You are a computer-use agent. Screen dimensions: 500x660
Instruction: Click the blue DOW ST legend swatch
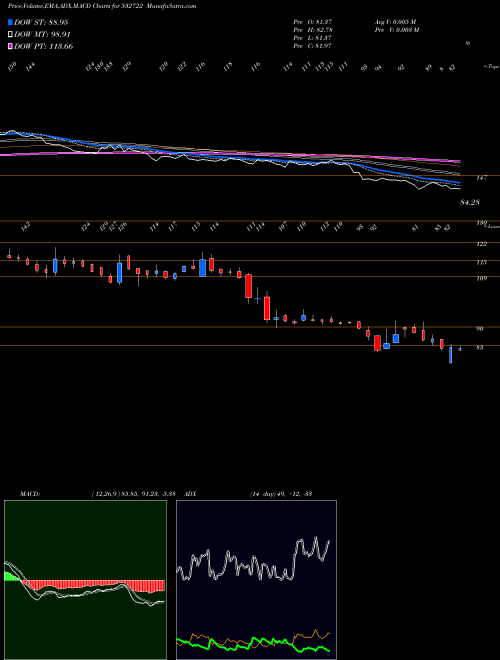(x=10, y=22)
